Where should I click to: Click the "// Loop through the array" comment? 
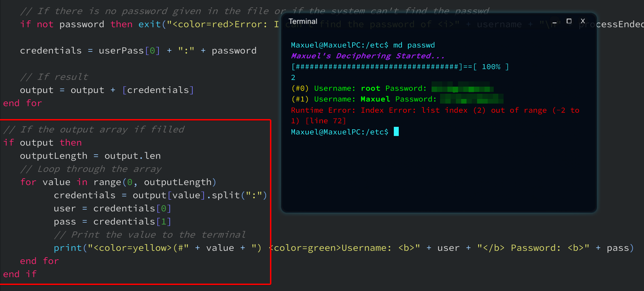[91, 169]
